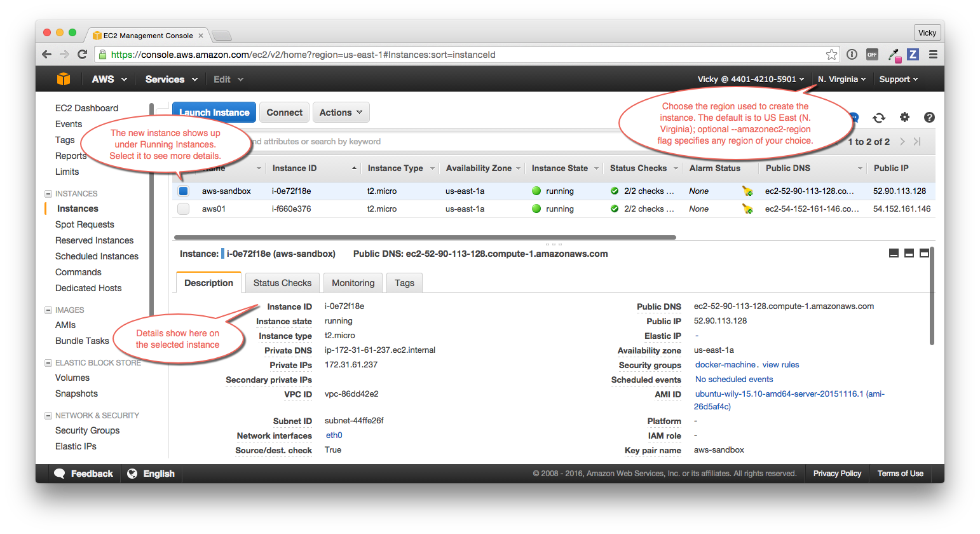980x534 pixels.
Task: Uncheck the aws-sandbox instance checkbox
Action: pyautogui.click(x=183, y=190)
